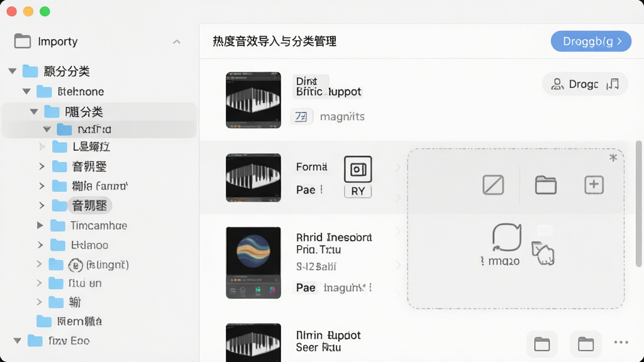Click the slashed-square icon in the dashed drop panel
This screenshot has height=362, width=644.
[493, 185]
